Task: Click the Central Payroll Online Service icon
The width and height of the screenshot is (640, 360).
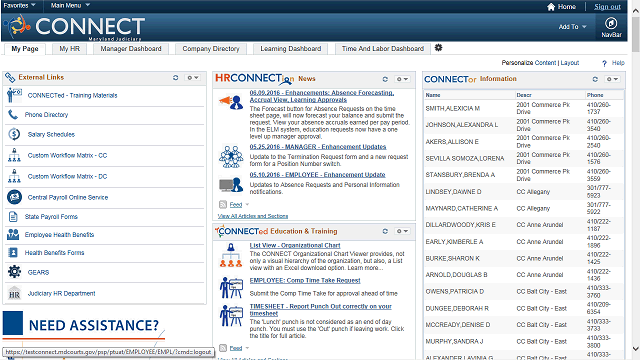Action: click(x=14, y=197)
